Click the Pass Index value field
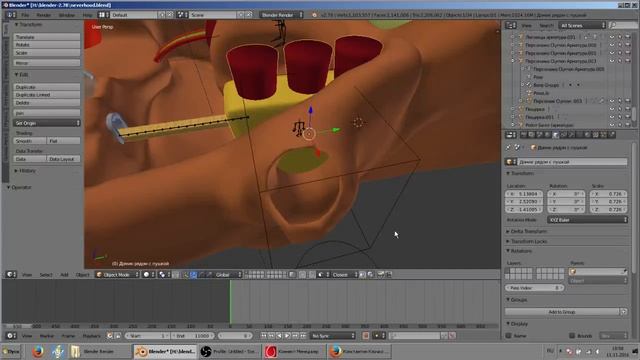 [535, 288]
